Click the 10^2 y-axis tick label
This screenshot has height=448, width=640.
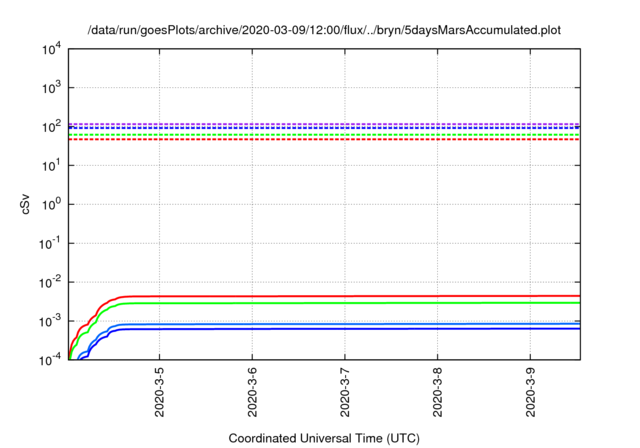click(51, 127)
